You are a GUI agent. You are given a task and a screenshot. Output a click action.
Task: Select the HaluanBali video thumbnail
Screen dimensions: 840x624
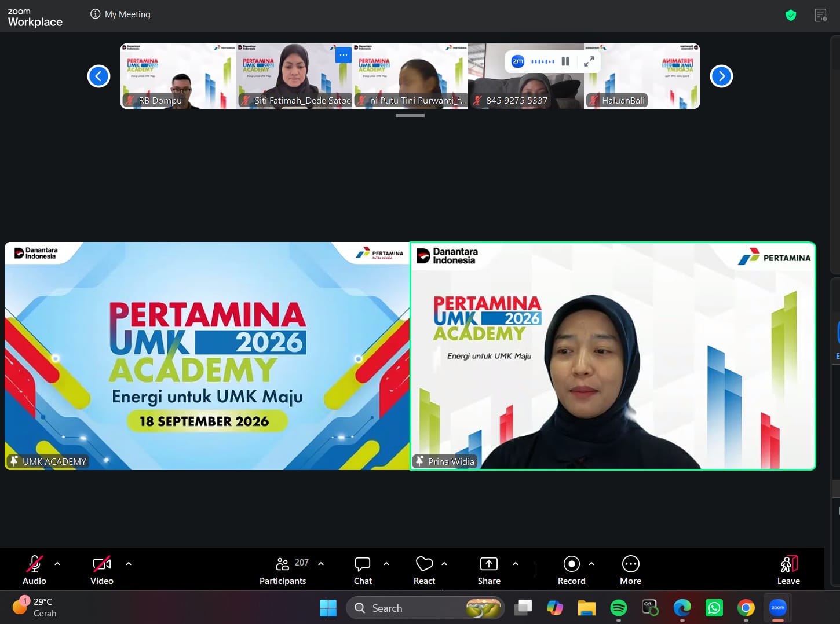(642, 76)
